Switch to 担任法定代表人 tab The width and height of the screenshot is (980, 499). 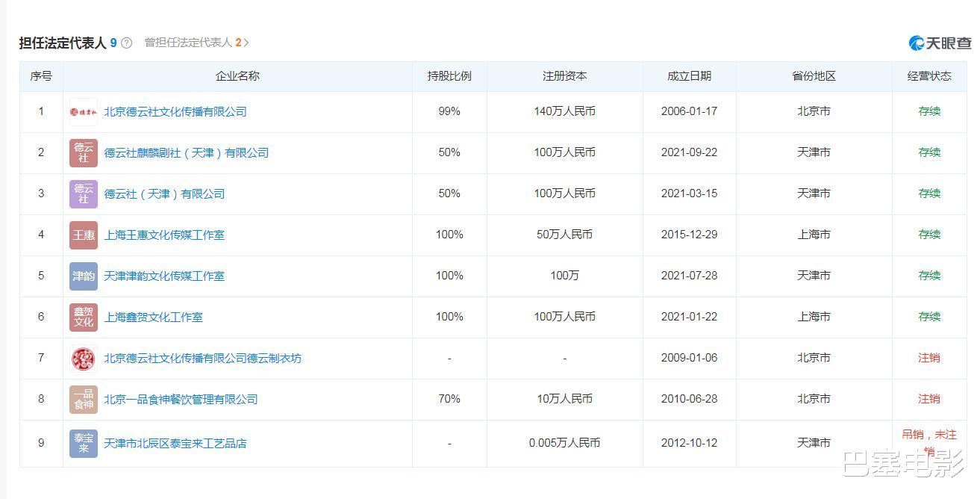68,43
